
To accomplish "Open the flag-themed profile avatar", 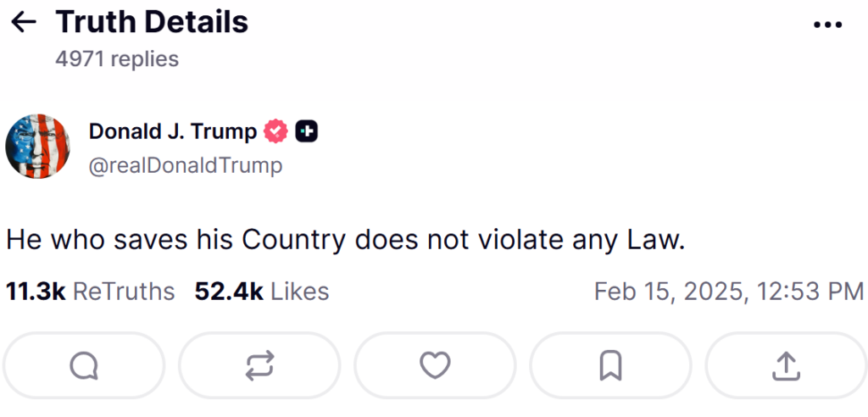I will [x=37, y=146].
